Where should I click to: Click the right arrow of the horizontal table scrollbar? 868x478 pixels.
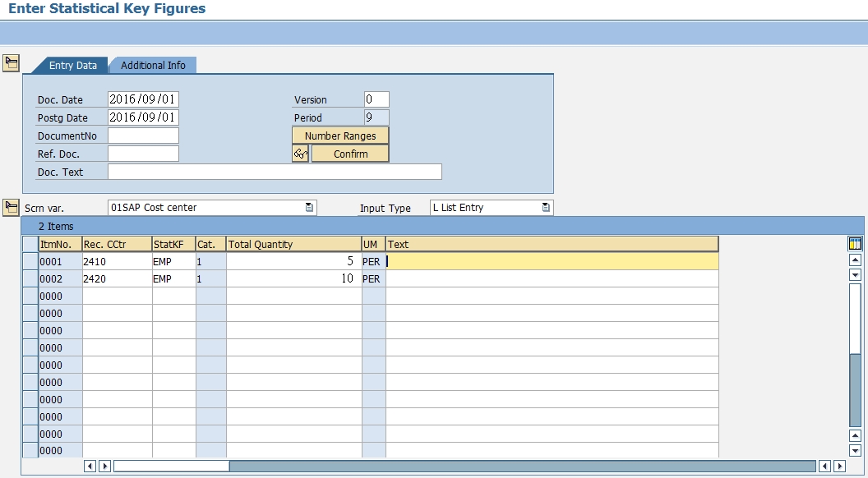tap(104, 465)
